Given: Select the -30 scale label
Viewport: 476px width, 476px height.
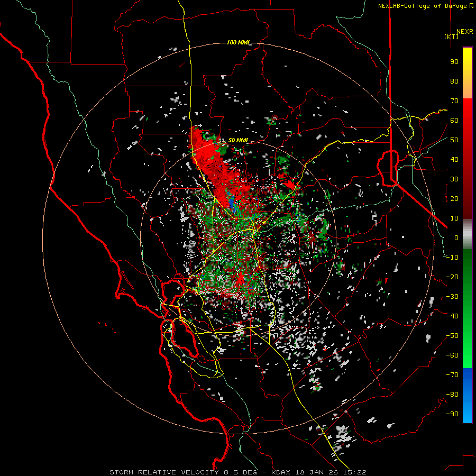Looking at the screenshot, I should (452, 297).
